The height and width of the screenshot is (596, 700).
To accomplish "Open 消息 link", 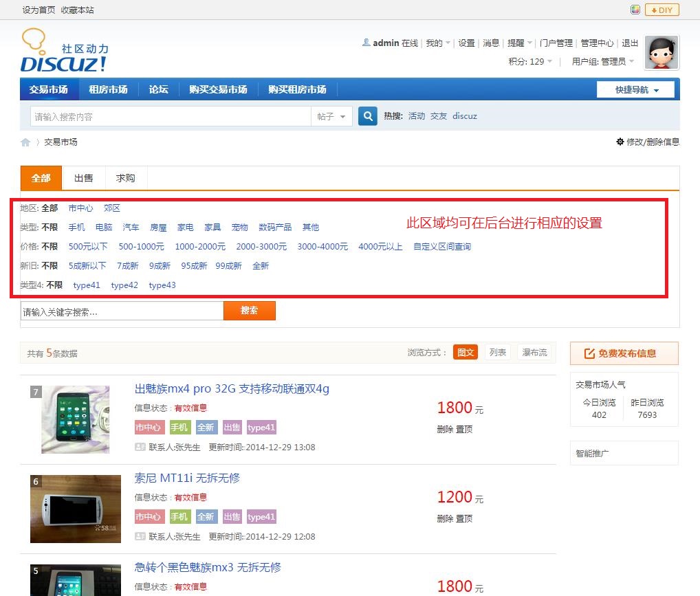I will pyautogui.click(x=491, y=43).
